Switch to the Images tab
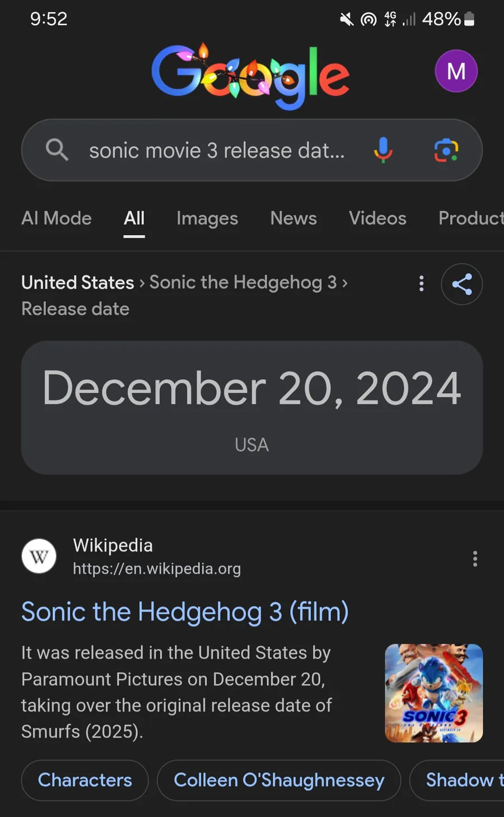This screenshot has height=817, width=504. [207, 218]
